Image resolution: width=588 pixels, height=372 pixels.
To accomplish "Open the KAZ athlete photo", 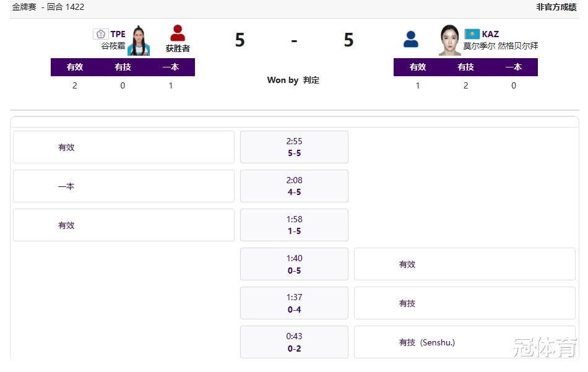I will [449, 40].
